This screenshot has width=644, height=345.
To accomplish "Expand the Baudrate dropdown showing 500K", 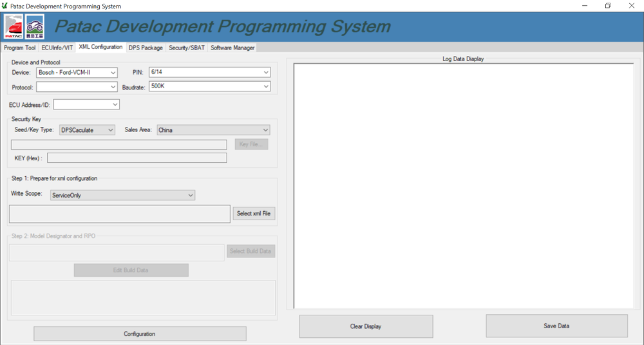I will pos(209,86).
